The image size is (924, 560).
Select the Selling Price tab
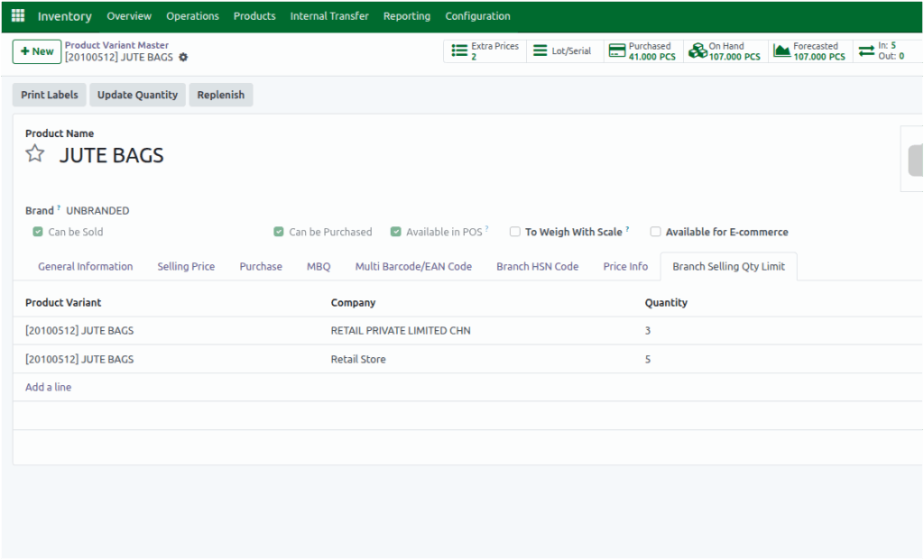[x=186, y=266]
